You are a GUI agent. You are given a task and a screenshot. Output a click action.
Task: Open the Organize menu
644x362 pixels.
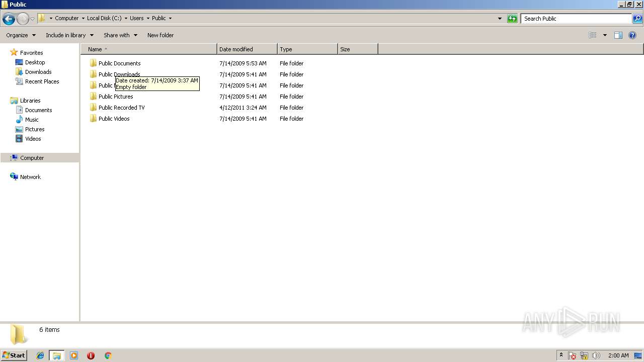(21, 35)
